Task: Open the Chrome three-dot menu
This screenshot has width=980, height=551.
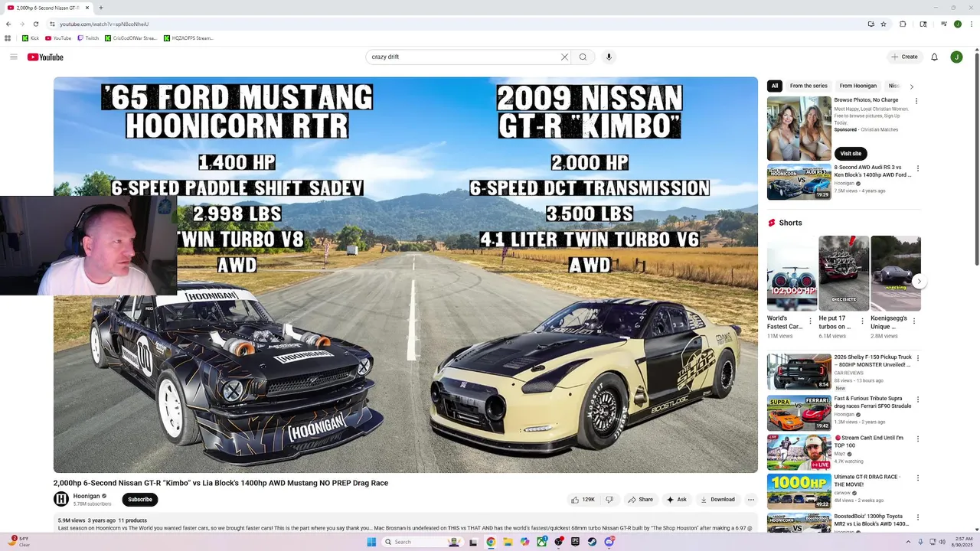Action: coord(970,24)
